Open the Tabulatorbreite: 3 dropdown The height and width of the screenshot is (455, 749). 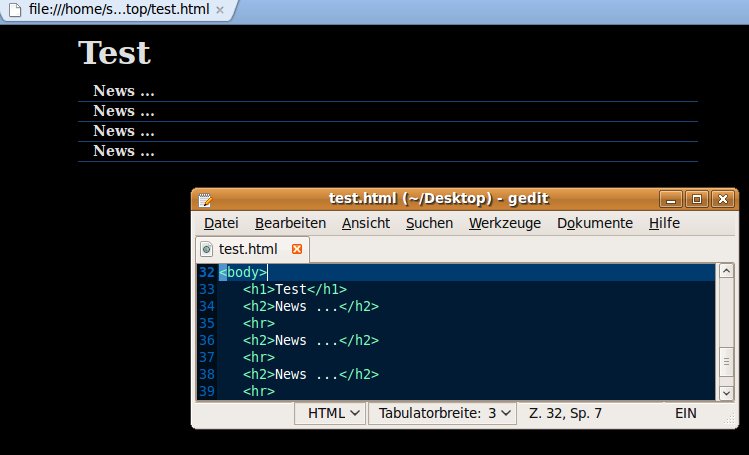[442, 413]
